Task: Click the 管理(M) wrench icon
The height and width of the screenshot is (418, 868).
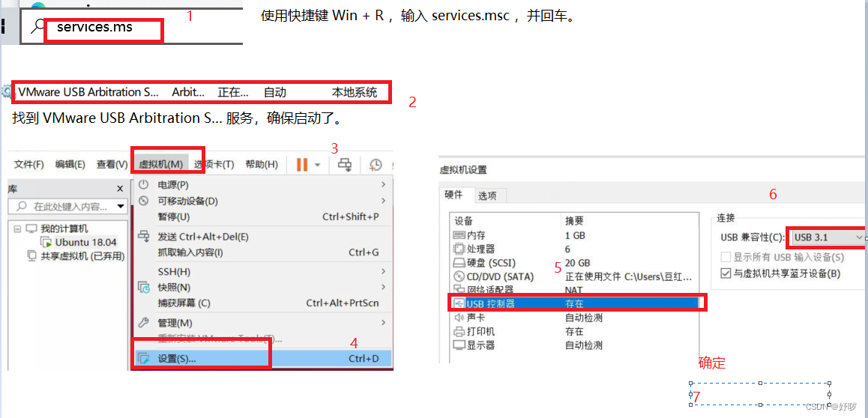Action: coord(143,322)
